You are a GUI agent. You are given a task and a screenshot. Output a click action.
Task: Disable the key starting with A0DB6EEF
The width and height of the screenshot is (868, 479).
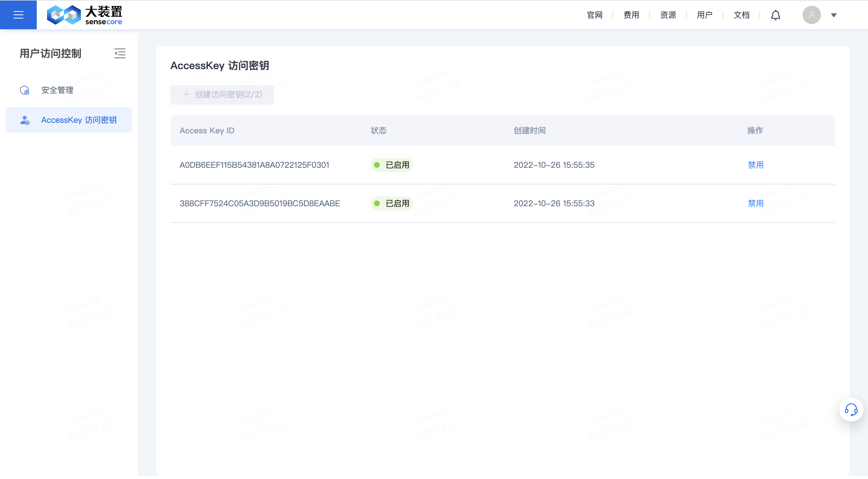click(x=755, y=165)
